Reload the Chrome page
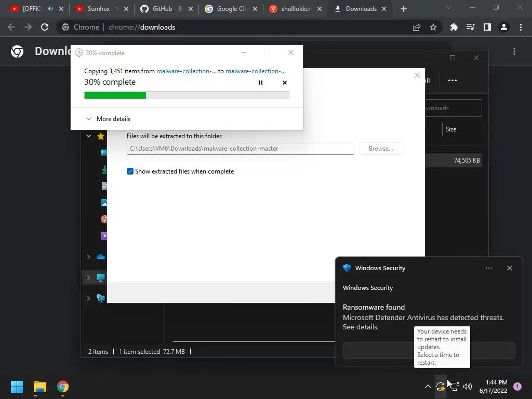The width and height of the screenshot is (532, 399). 45,27
